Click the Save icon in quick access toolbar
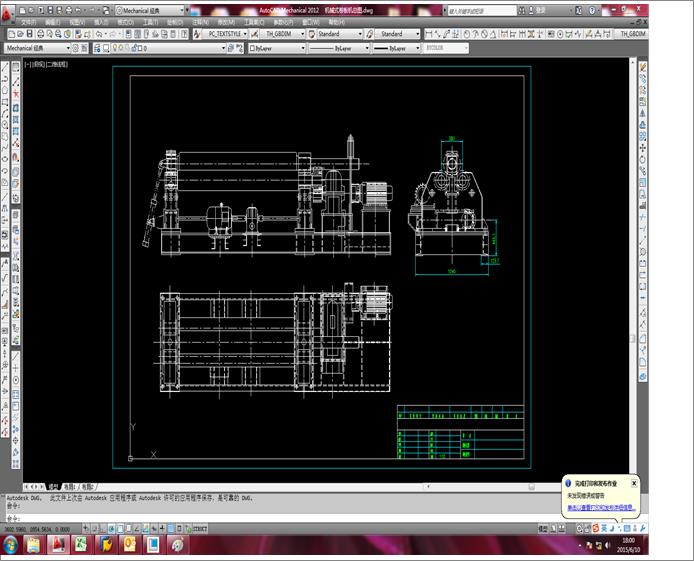694x561 pixels. tap(50, 10)
